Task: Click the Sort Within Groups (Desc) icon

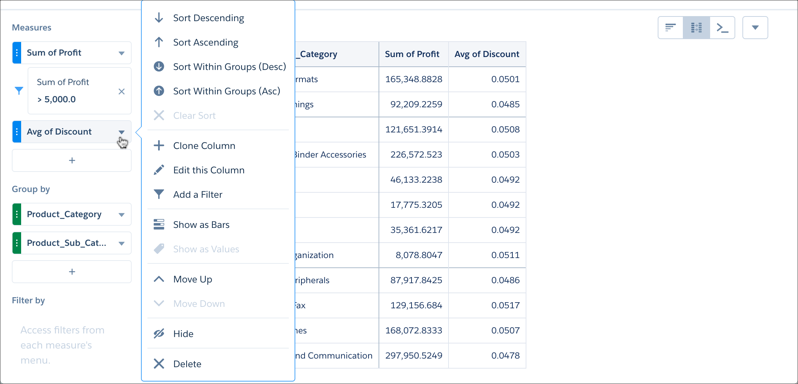Action: (x=159, y=67)
